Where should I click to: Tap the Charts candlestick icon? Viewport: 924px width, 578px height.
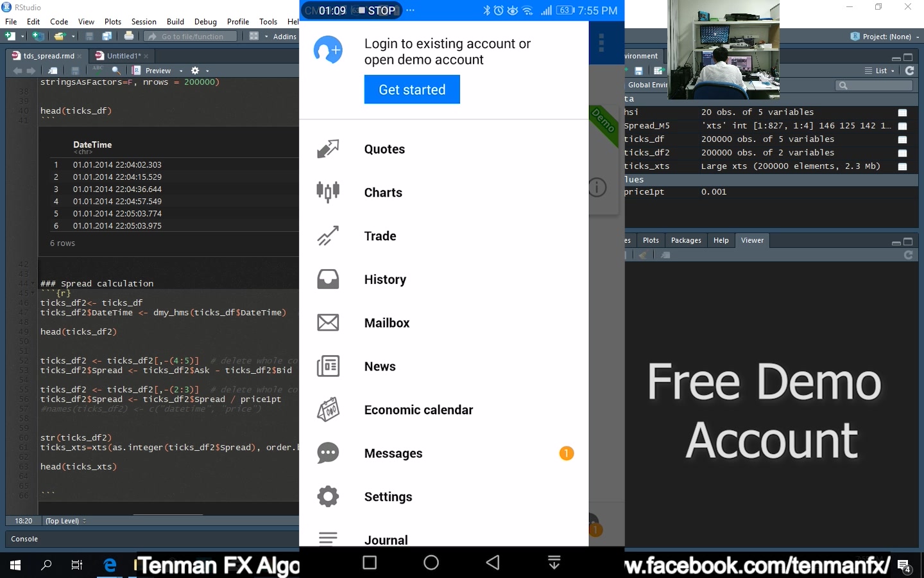328,192
